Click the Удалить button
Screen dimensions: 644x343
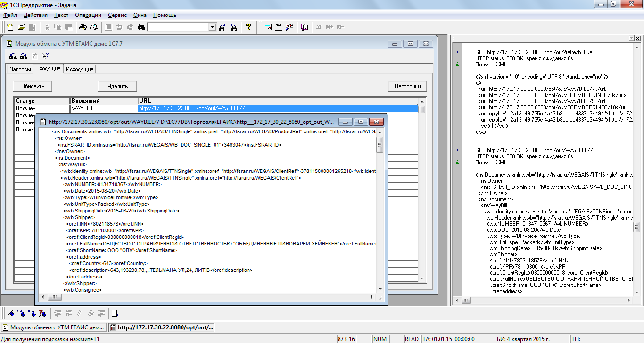[x=117, y=86]
